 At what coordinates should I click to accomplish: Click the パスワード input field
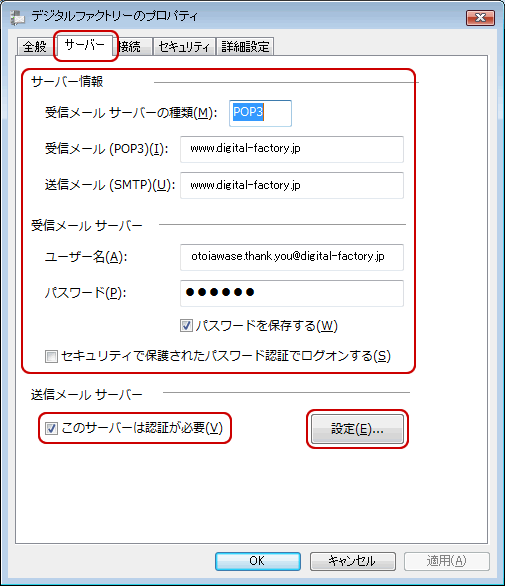point(292,293)
